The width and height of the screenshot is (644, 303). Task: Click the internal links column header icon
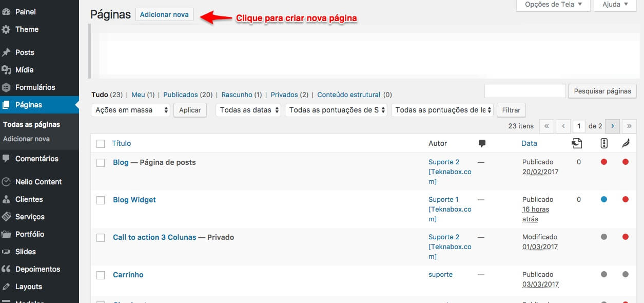[577, 144]
